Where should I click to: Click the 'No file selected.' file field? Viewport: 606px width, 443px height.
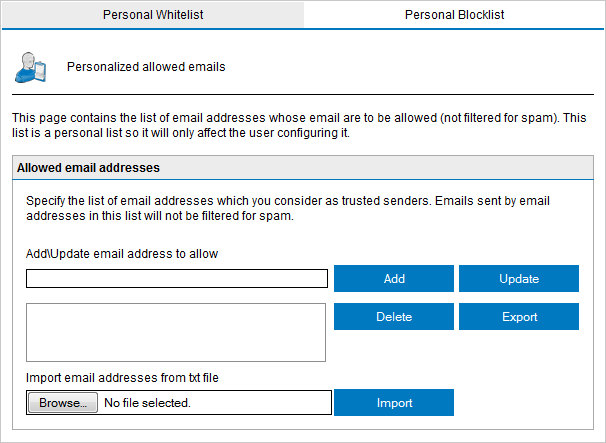click(179, 402)
